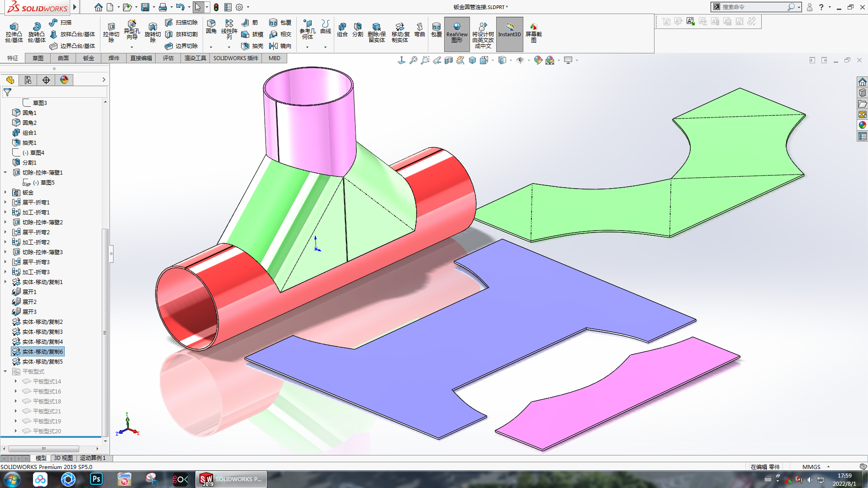
Task: Select 分割1 feature in the tree
Action: point(24,162)
